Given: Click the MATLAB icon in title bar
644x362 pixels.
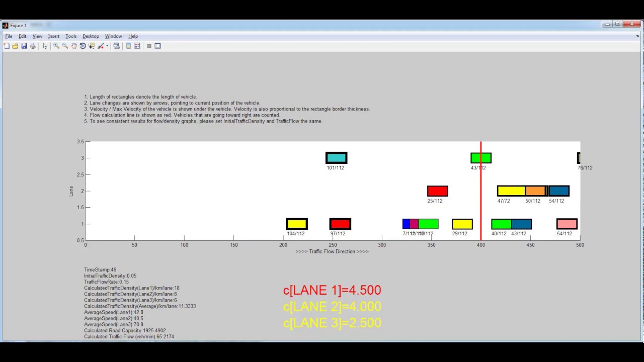Looking at the screenshot, I should [6, 25].
